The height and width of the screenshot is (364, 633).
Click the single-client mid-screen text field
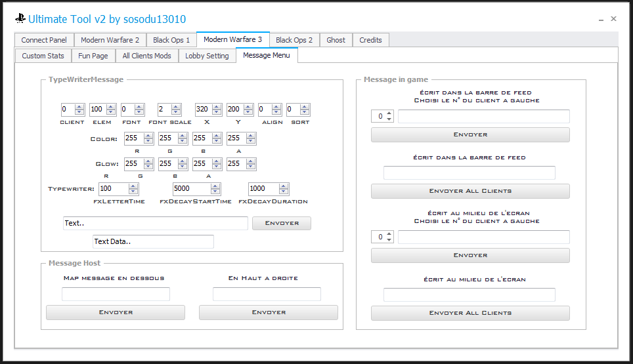(484, 237)
